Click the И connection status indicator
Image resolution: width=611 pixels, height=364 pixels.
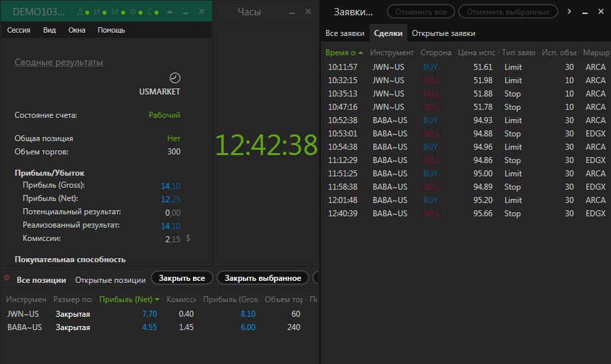coord(100,12)
